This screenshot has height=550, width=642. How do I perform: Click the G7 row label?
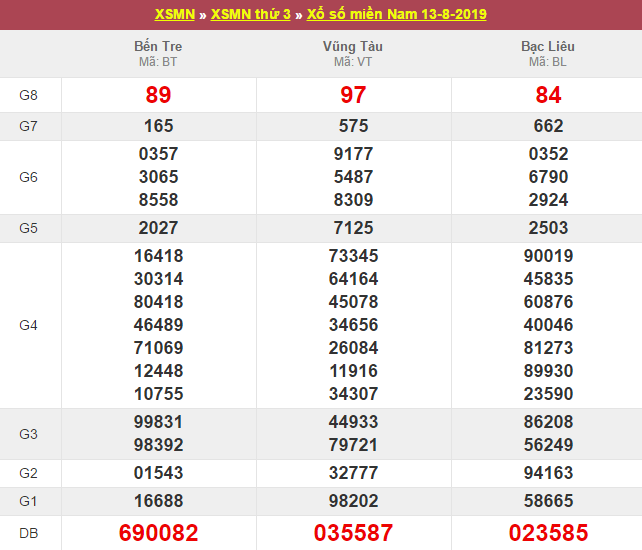click(28, 126)
